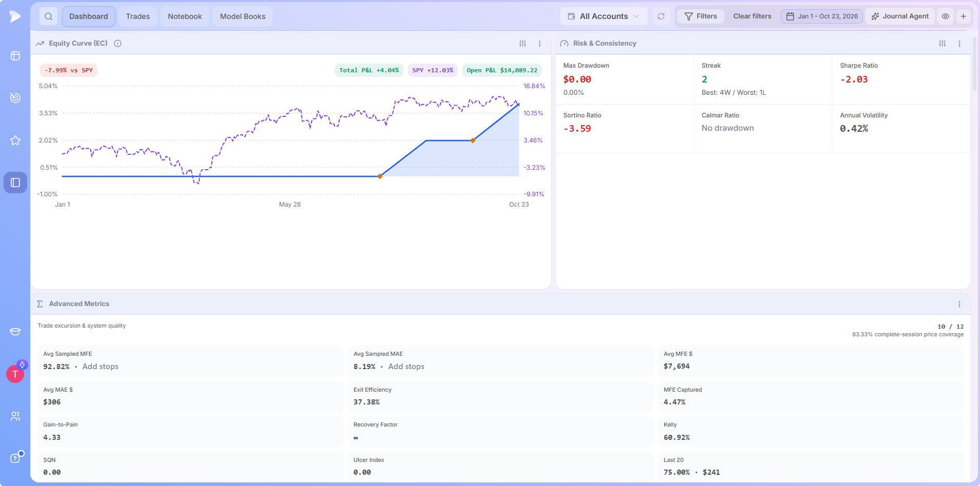Add a new widget with plus icon
This screenshot has width=980, height=486.
963,16
